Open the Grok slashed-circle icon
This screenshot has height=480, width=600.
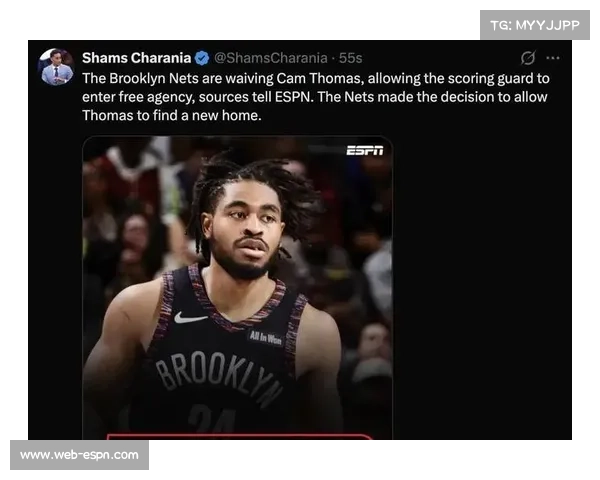[x=528, y=58]
